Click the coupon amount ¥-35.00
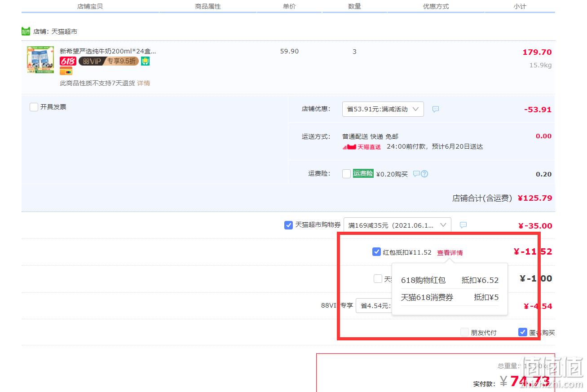The height and width of the screenshot is (392, 587). pyautogui.click(x=535, y=226)
